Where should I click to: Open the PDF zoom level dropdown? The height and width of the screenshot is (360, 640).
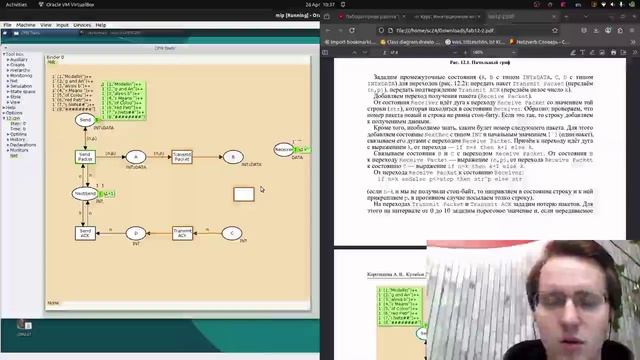click(x=494, y=52)
